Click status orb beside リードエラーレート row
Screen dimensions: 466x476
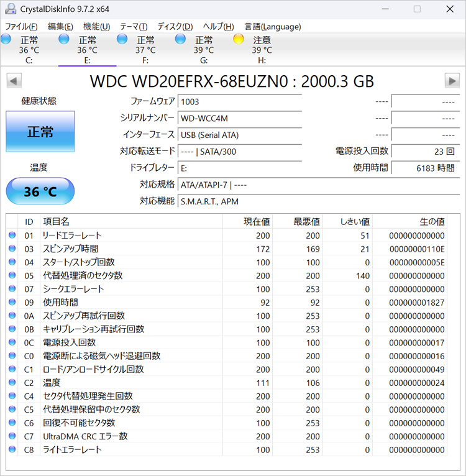coord(12,236)
